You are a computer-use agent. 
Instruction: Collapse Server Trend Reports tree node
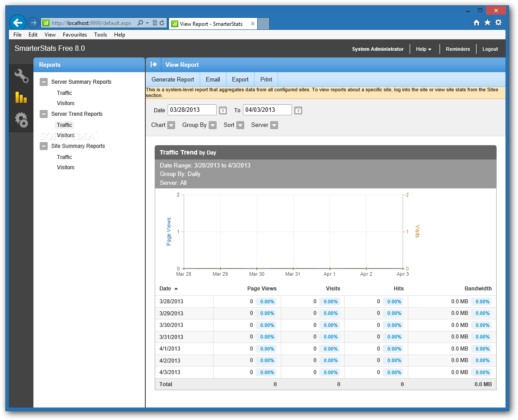click(x=44, y=114)
